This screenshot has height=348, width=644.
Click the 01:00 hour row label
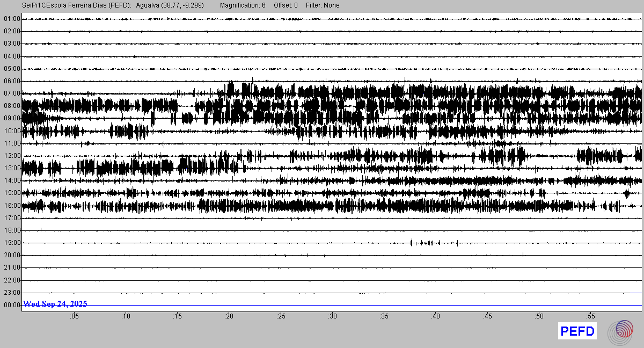click(x=12, y=19)
